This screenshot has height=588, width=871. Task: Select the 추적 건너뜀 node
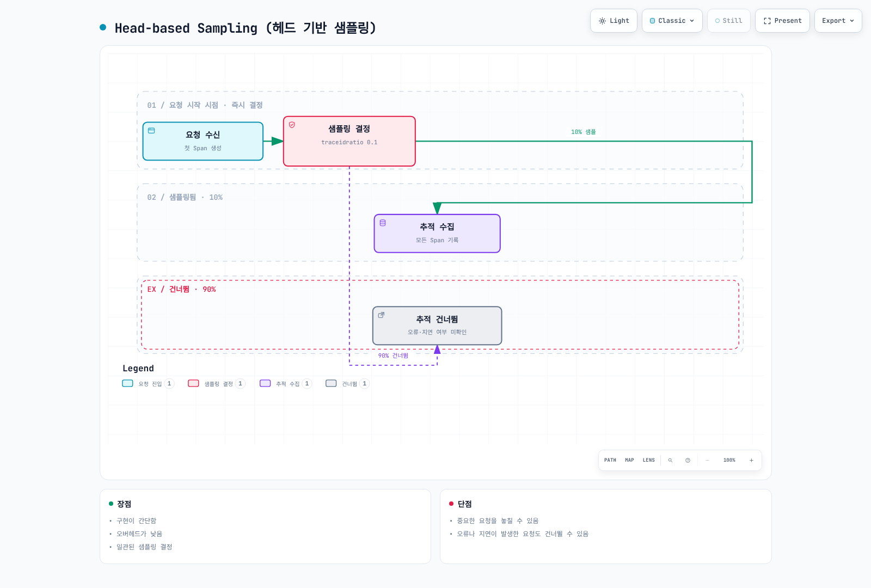pos(437,326)
